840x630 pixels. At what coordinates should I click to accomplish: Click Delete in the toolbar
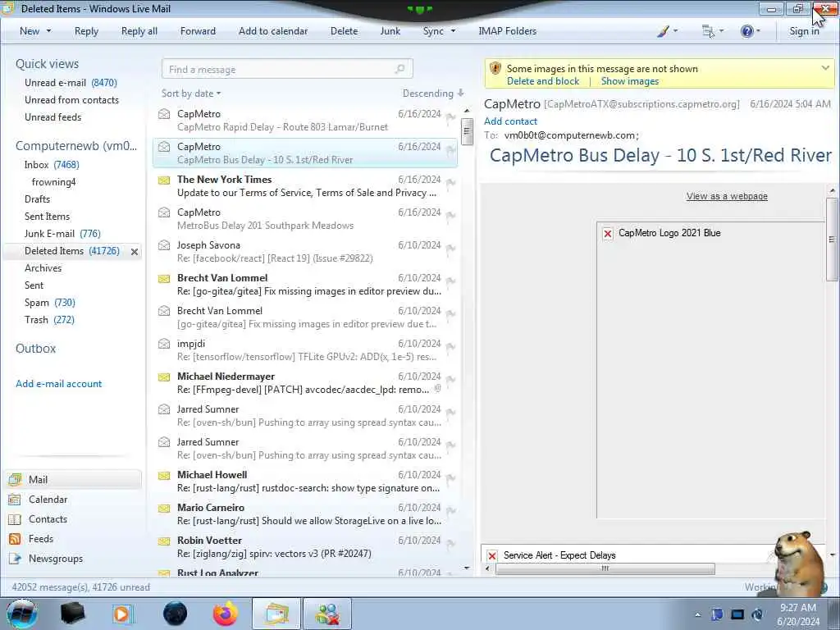[344, 31]
